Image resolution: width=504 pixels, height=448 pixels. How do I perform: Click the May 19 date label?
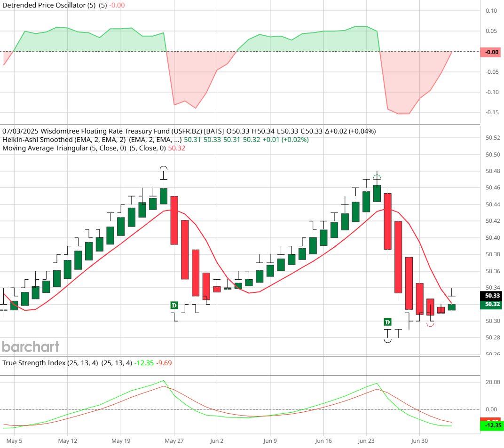[x=121, y=441]
